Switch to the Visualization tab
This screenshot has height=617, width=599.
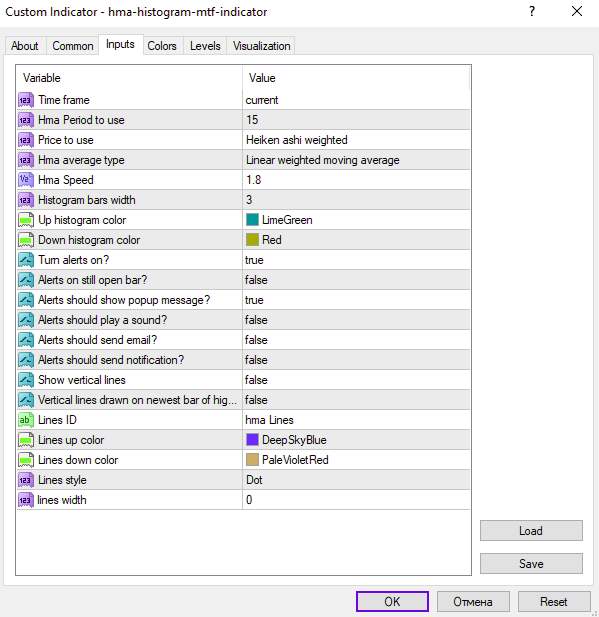(x=261, y=46)
